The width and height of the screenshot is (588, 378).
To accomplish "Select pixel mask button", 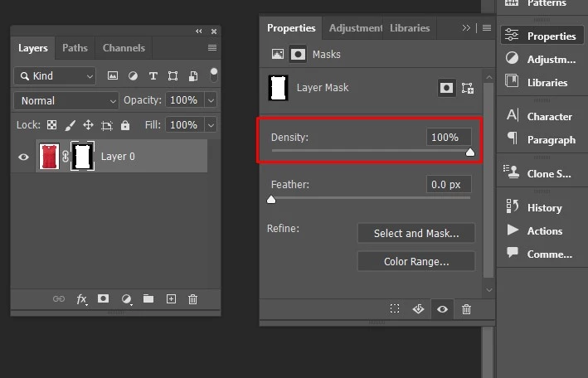I will coord(447,88).
